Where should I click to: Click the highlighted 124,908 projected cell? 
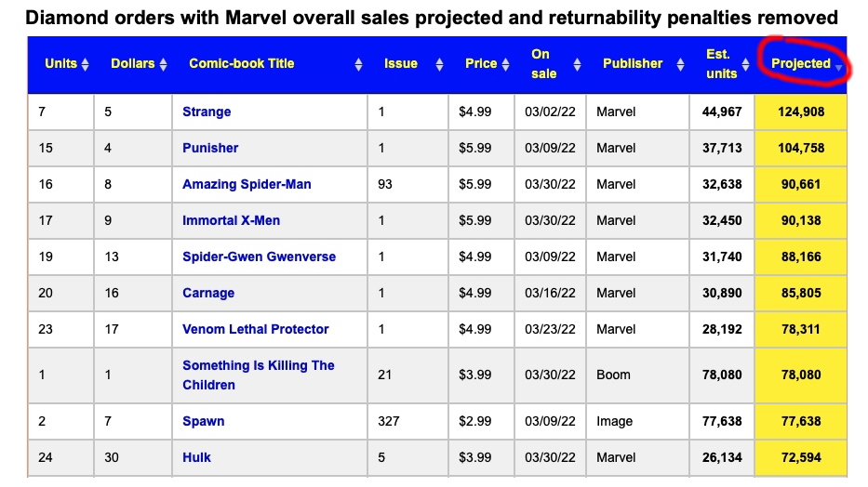pyautogui.click(x=801, y=112)
